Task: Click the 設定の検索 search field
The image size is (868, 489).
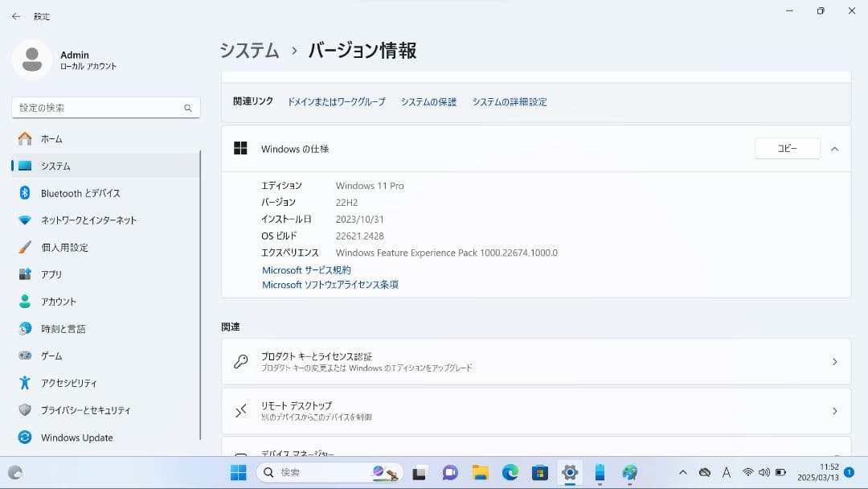Action: coord(105,107)
